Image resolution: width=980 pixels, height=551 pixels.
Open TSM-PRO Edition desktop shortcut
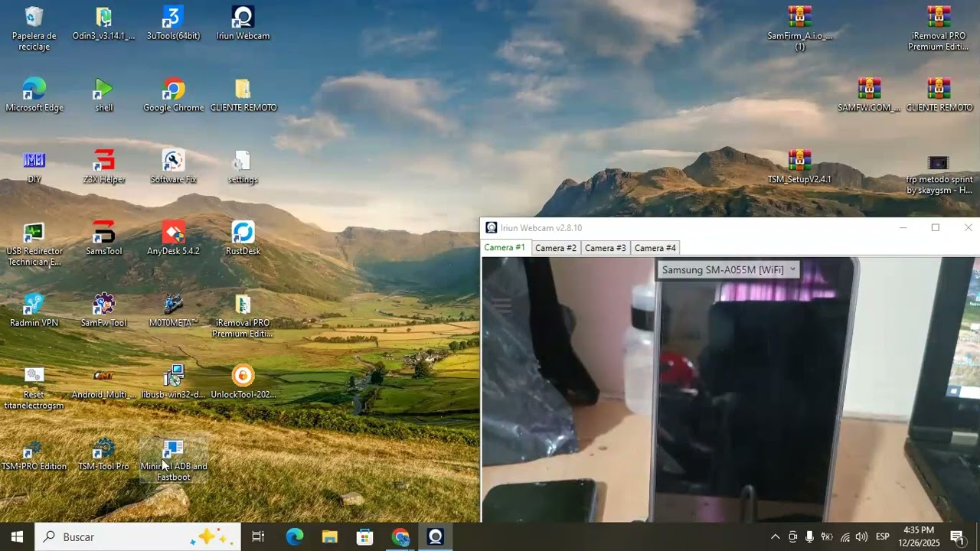(34, 455)
